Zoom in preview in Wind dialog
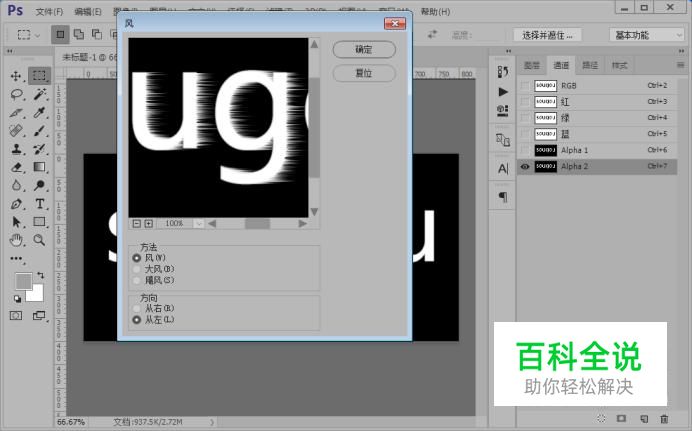The image size is (692, 431). click(x=149, y=224)
